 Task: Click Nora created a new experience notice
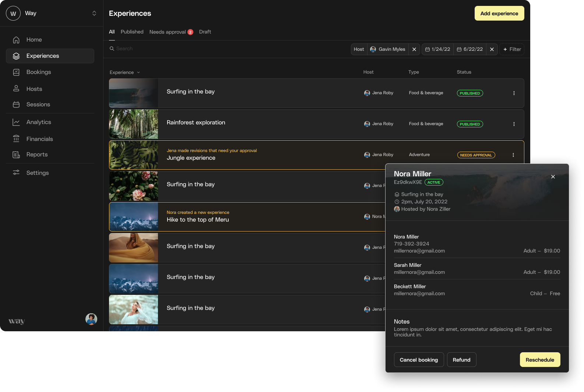tap(198, 212)
